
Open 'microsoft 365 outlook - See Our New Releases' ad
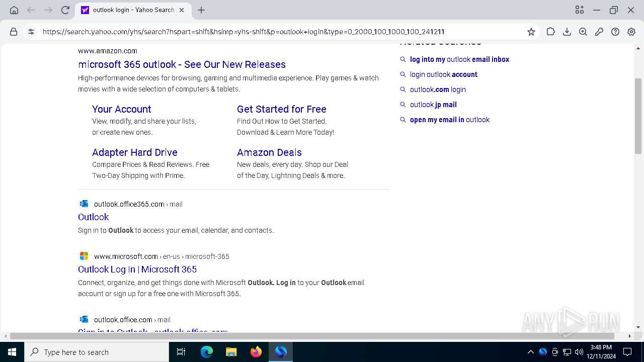pos(182,64)
